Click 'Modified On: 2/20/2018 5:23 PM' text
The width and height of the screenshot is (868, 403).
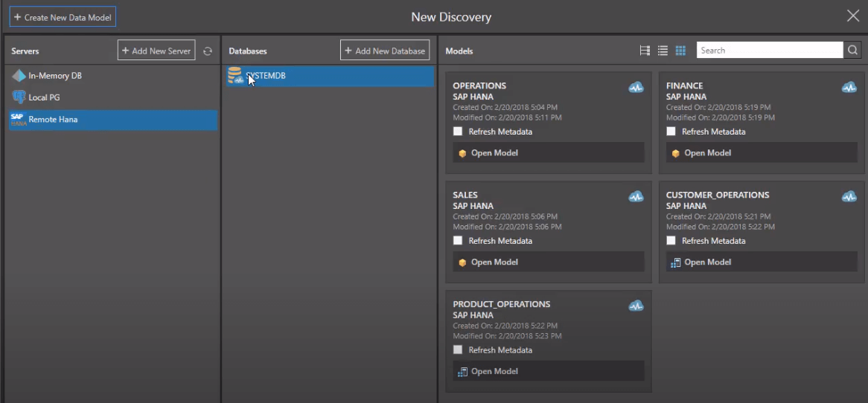tap(507, 336)
